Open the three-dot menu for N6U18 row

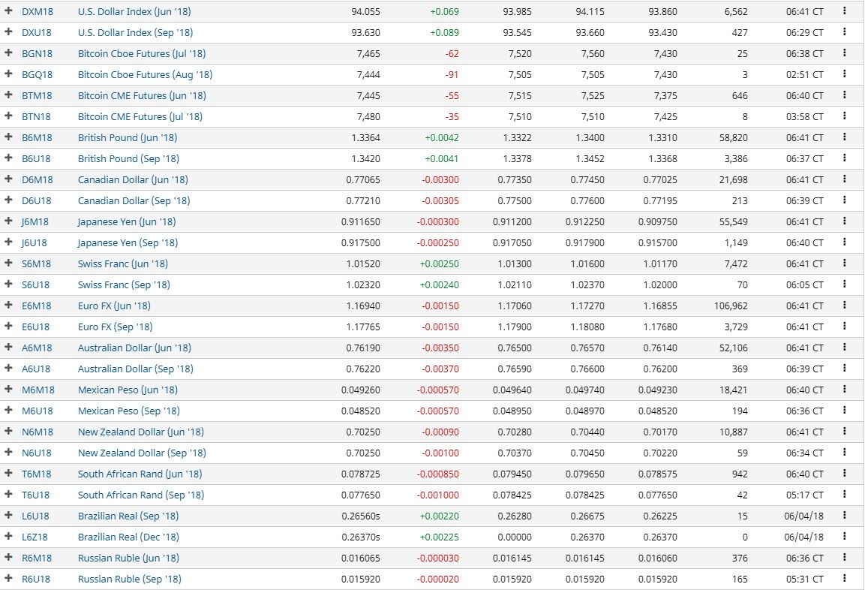point(844,453)
